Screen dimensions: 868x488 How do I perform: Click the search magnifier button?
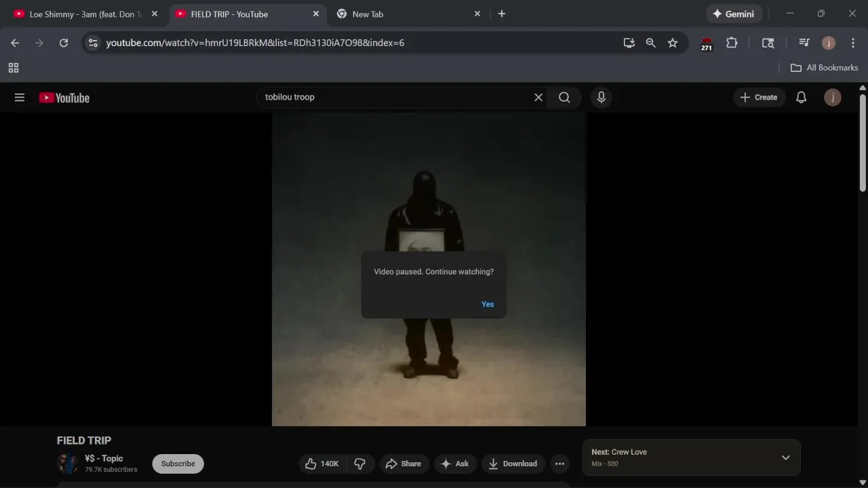[564, 98]
